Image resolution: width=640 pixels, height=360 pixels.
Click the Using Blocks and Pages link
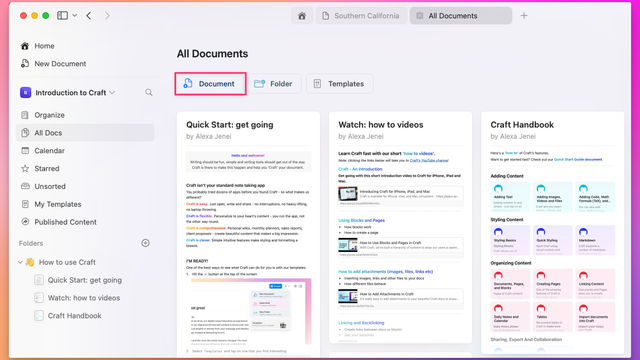361,220
